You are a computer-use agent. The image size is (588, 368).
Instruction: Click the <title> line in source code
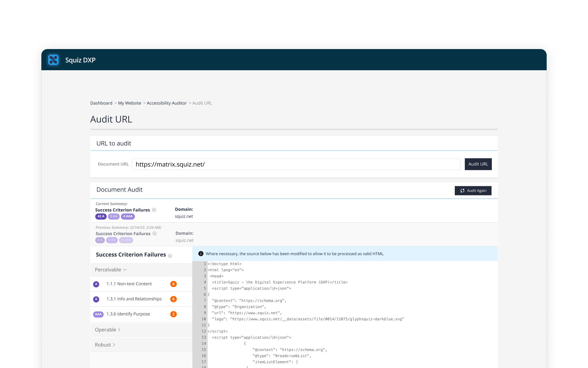tap(280, 282)
